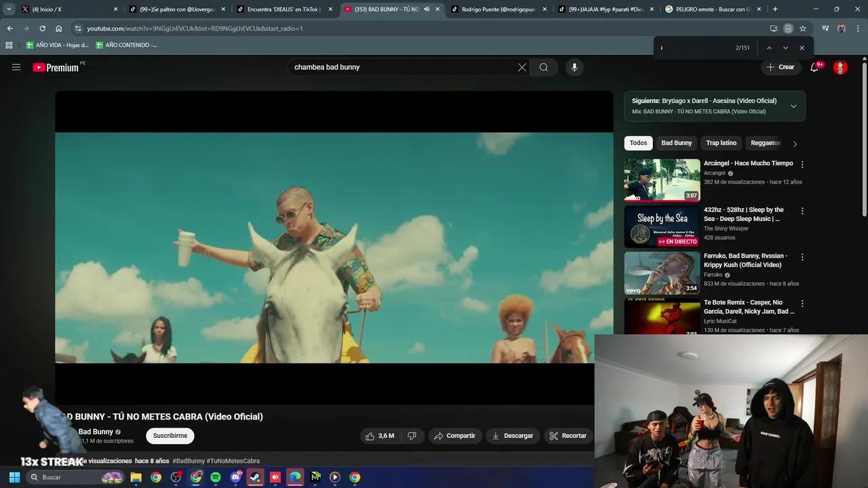Click the Compartir share button
This screenshot has width=868, height=488.
click(455, 436)
